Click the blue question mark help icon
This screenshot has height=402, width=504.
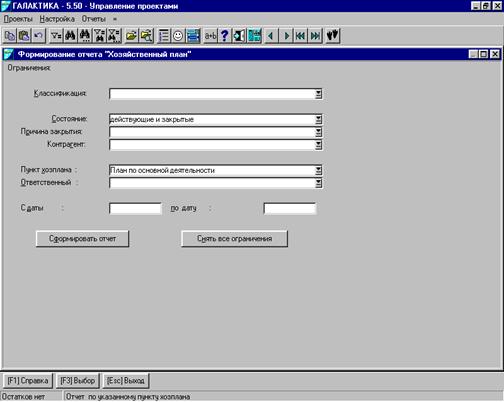click(225, 36)
